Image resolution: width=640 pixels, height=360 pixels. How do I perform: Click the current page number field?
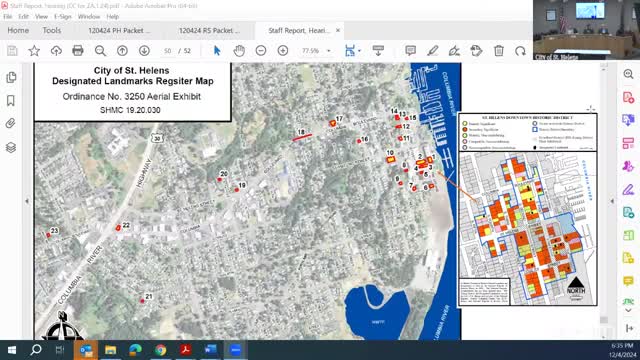[167, 51]
